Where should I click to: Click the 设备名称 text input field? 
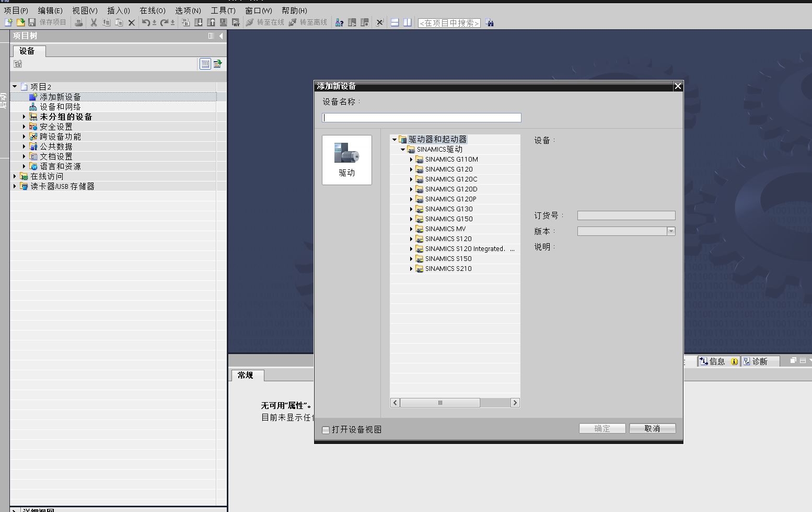click(422, 118)
